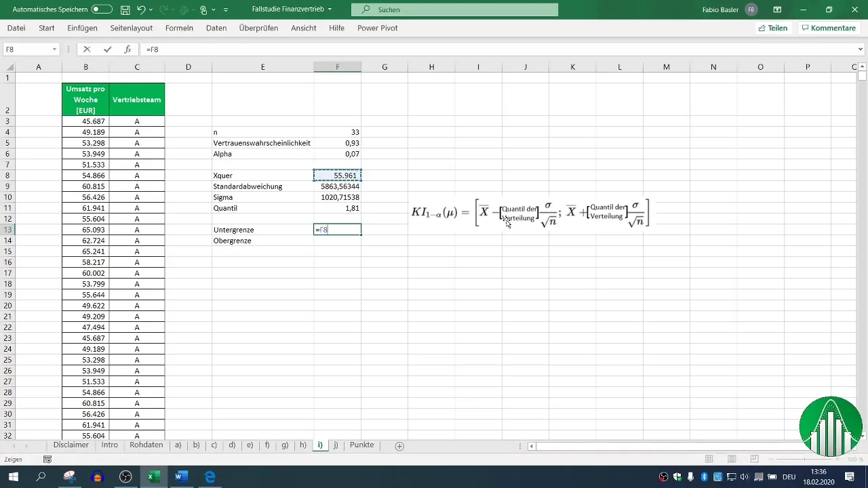Open the Überprüfen ribbon tab

[x=259, y=28]
